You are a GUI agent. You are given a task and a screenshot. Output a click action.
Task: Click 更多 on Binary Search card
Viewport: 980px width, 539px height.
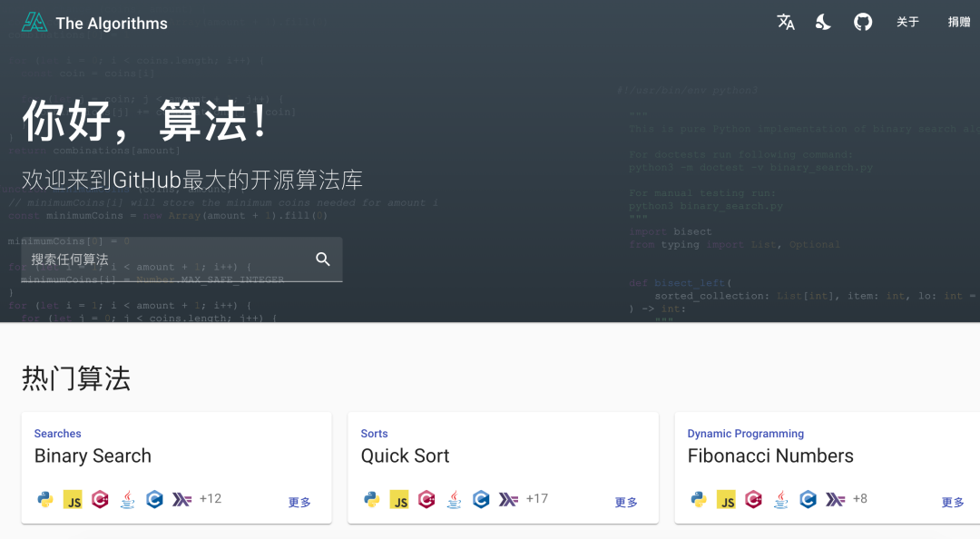[299, 502]
